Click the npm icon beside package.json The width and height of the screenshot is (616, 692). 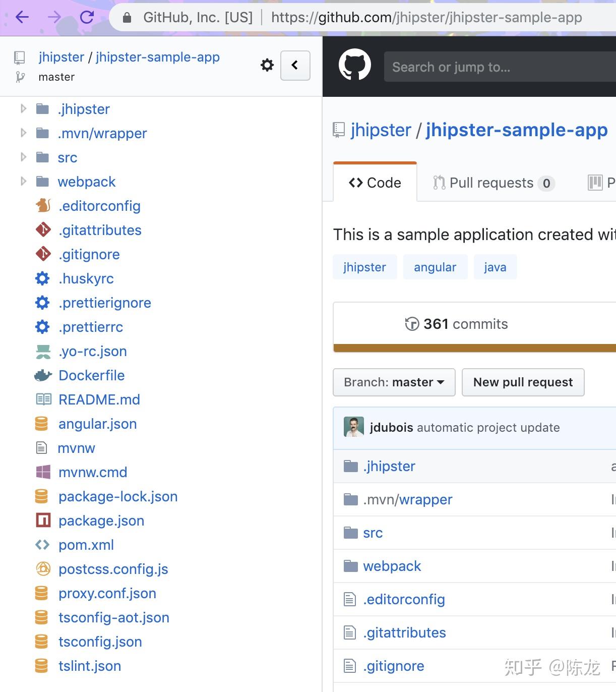[43, 521]
